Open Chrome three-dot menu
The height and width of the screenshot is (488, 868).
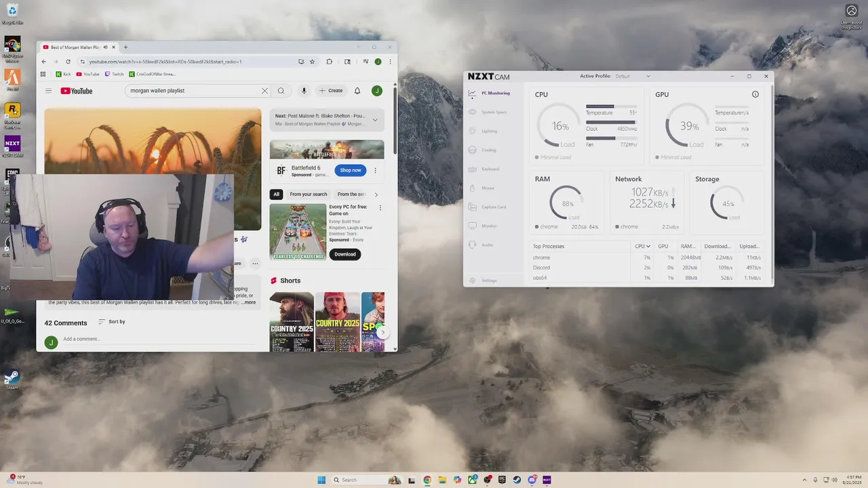coord(390,62)
